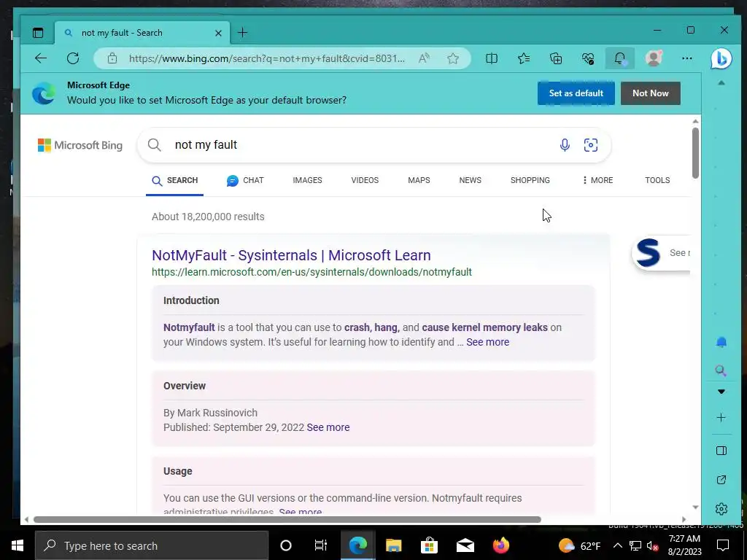Open split screen view icon
The image size is (747, 560).
(x=492, y=58)
